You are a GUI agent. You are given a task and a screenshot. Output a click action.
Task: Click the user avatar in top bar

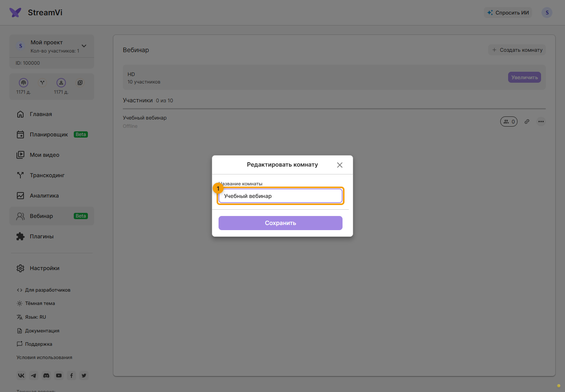click(547, 13)
